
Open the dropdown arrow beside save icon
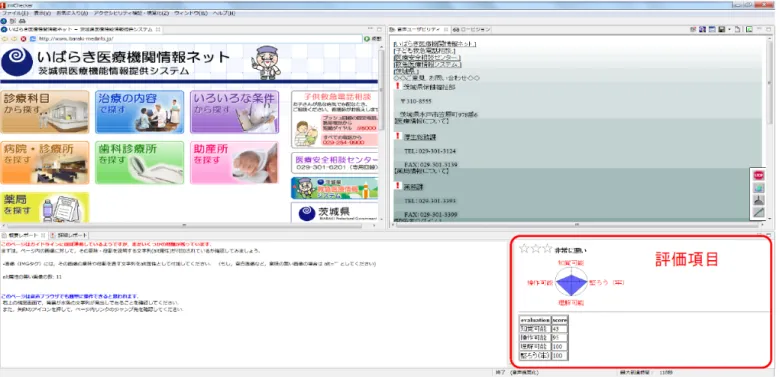[x=729, y=30]
